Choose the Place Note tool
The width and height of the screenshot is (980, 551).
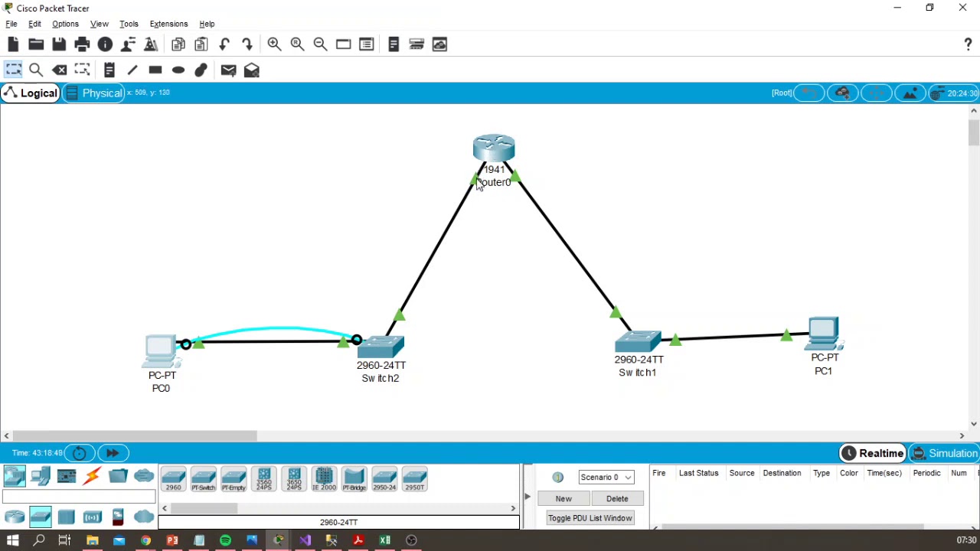tap(109, 70)
